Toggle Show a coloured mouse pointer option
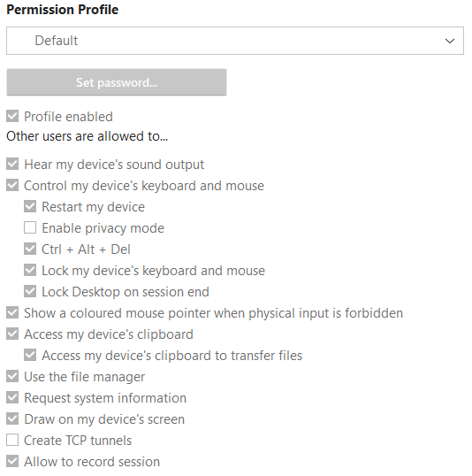472x476 pixels. tap(12, 312)
